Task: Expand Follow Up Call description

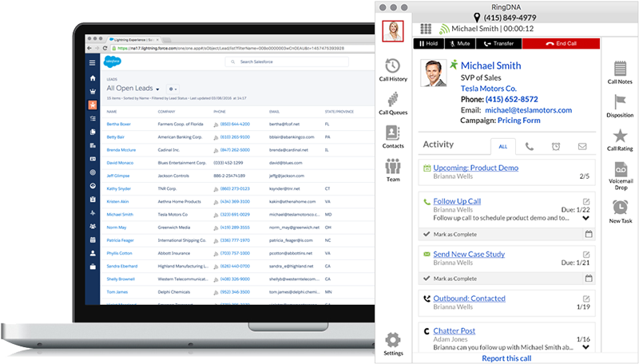Action: click(585, 218)
